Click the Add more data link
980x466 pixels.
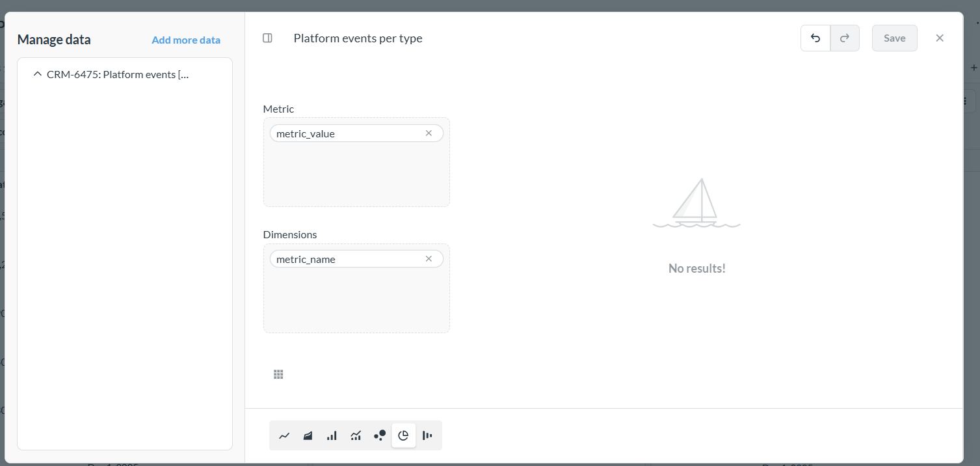(186, 40)
